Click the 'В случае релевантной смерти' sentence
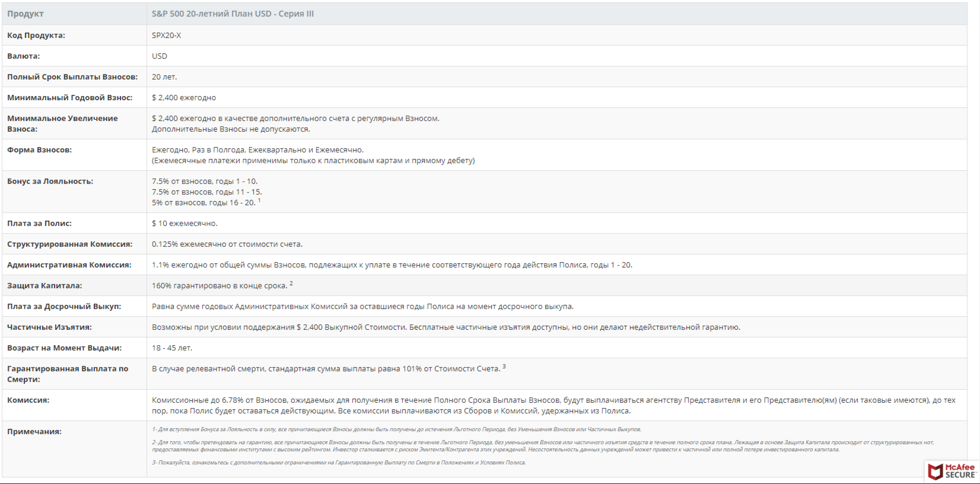The width and height of the screenshot is (980, 484). 326,368
